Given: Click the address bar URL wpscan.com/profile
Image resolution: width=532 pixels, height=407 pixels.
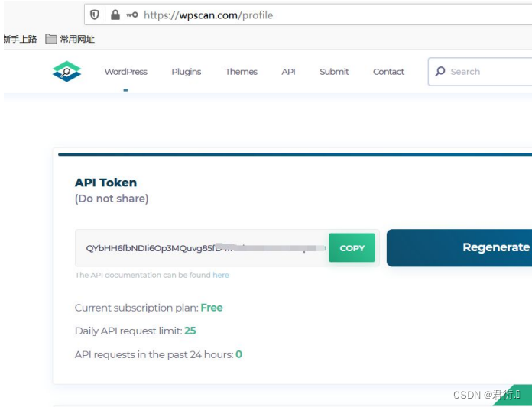Looking at the screenshot, I should pos(209,15).
